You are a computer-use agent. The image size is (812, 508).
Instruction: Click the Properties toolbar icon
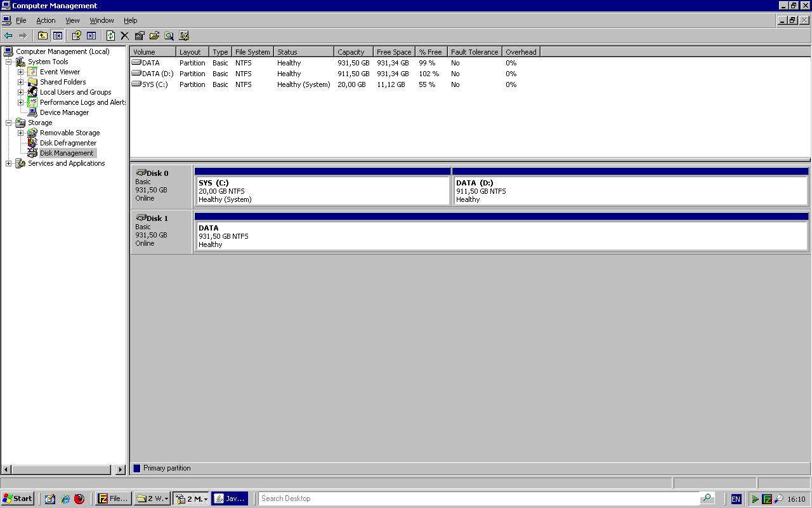tap(140, 36)
